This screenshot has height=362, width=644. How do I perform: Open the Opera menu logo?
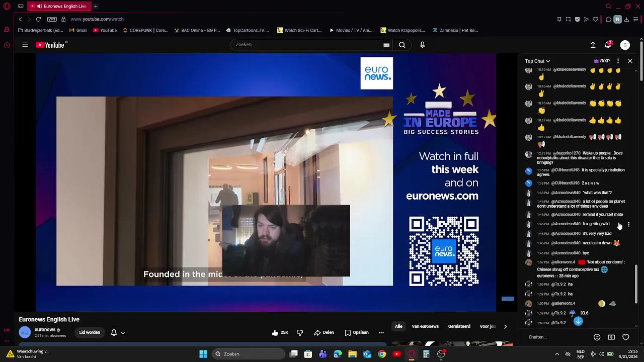point(7,6)
